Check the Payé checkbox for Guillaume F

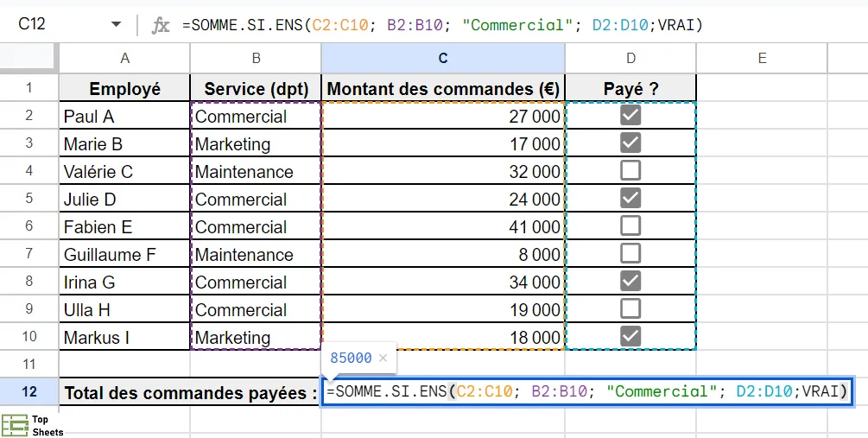click(630, 254)
